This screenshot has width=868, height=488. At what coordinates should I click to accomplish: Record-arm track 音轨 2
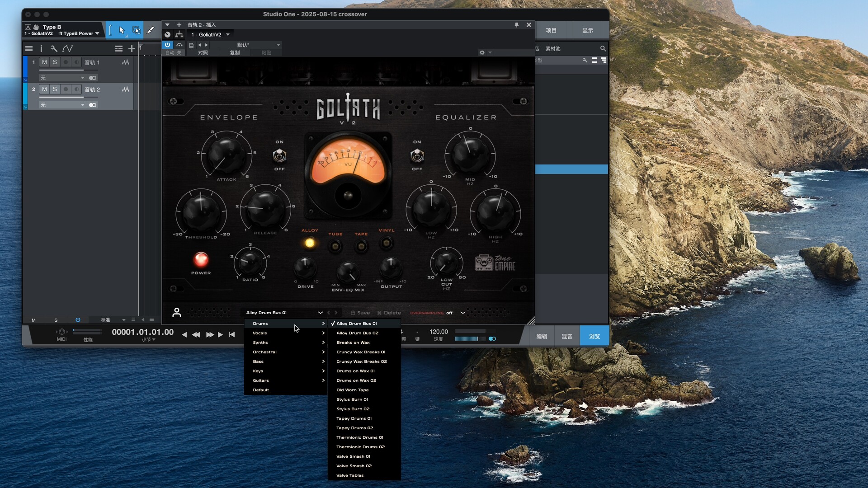(x=66, y=89)
